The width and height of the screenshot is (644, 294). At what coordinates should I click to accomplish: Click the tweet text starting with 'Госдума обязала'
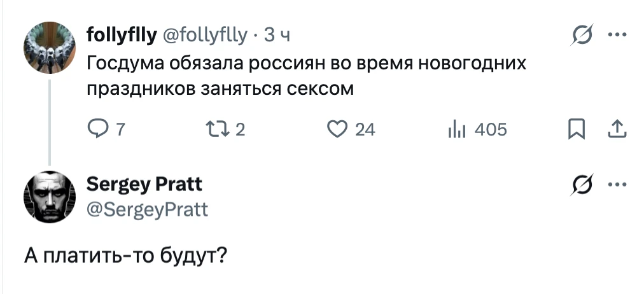click(305, 76)
